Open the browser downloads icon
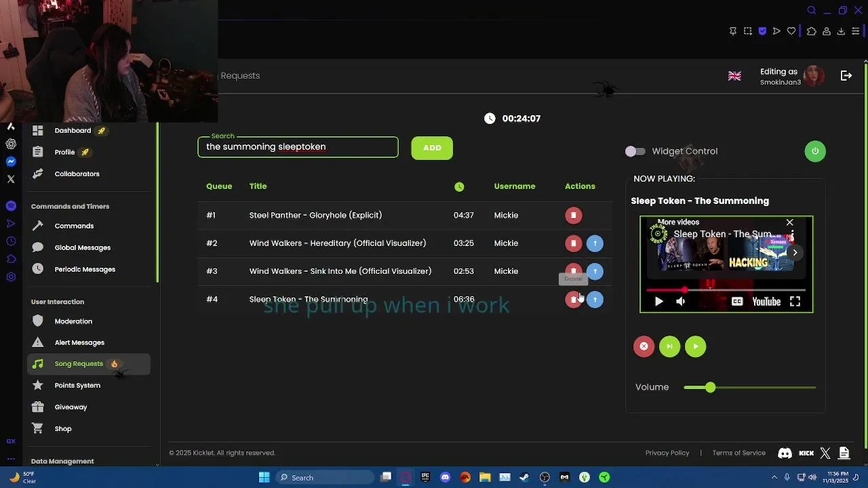 841,31
